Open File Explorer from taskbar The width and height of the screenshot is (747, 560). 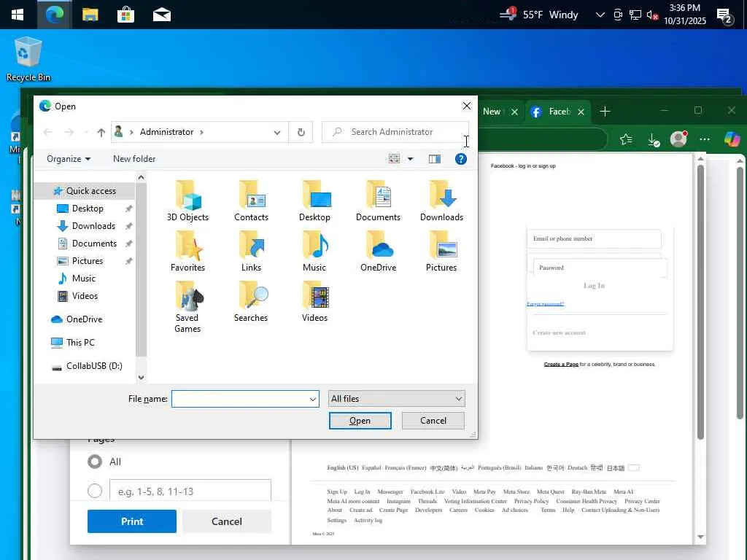pyautogui.click(x=90, y=15)
